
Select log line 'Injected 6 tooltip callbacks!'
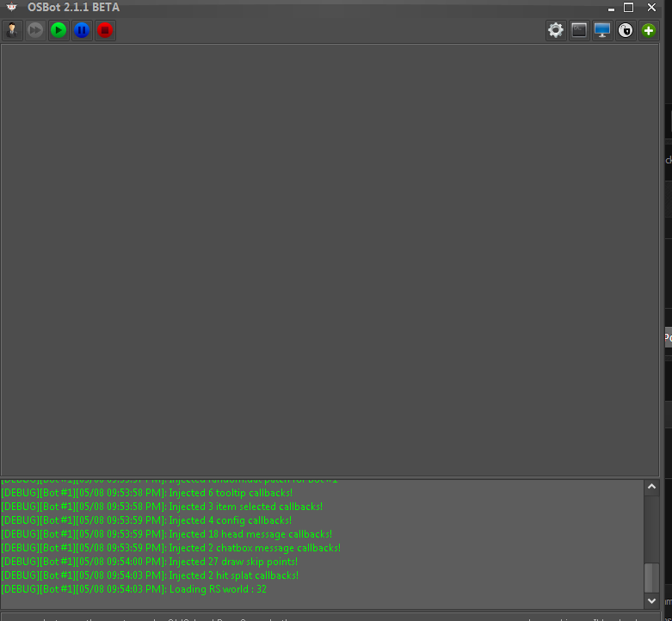click(x=146, y=493)
